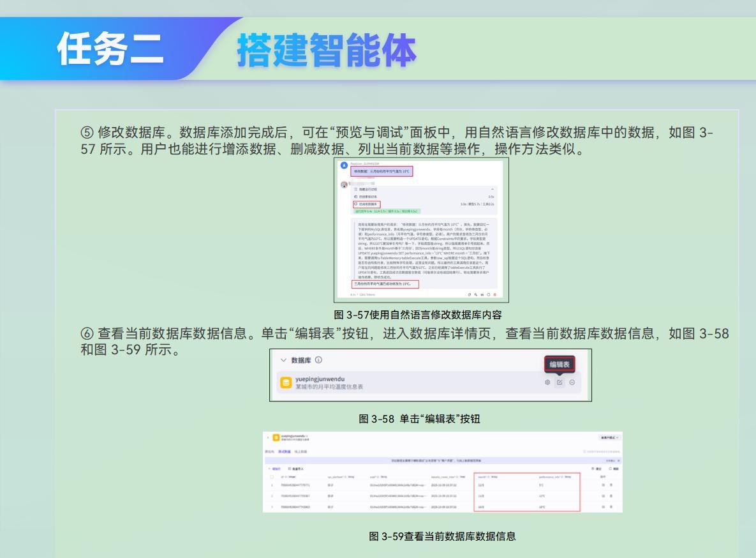Image resolution: width=756 pixels, height=558 pixels.
Task: Click the performance_info column header
Action: (x=554, y=477)
